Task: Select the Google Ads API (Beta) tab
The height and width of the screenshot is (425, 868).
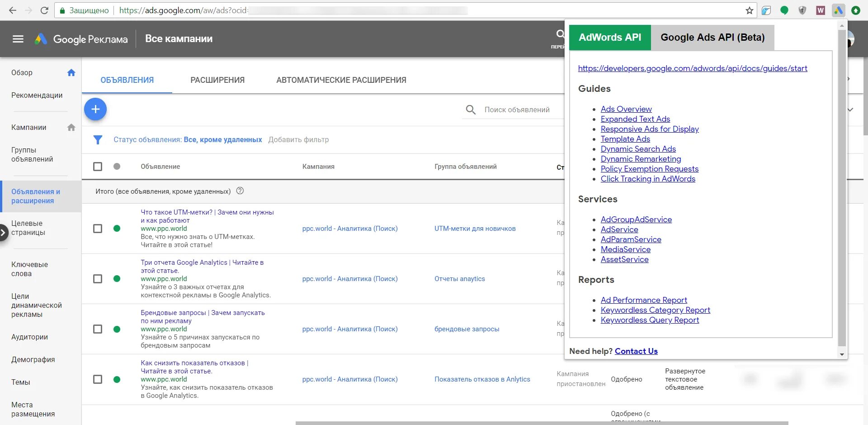Action: click(x=712, y=38)
